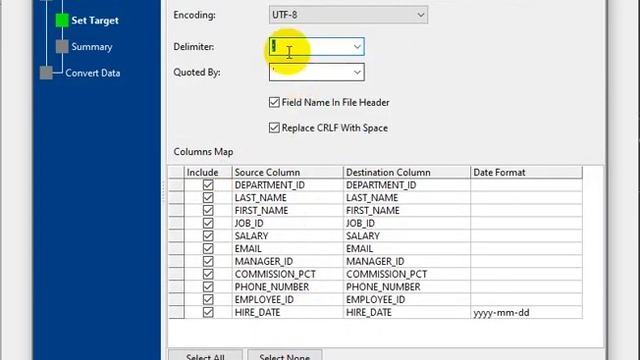Screen dimensions: 640x360
Task: Click the Destination Column header
Action: coord(407,172)
